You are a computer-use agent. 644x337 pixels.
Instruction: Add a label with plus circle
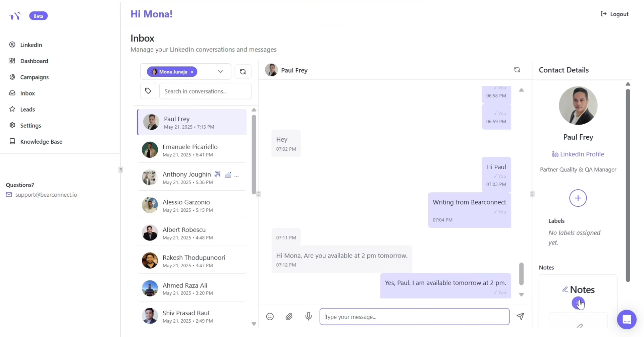[578, 198]
